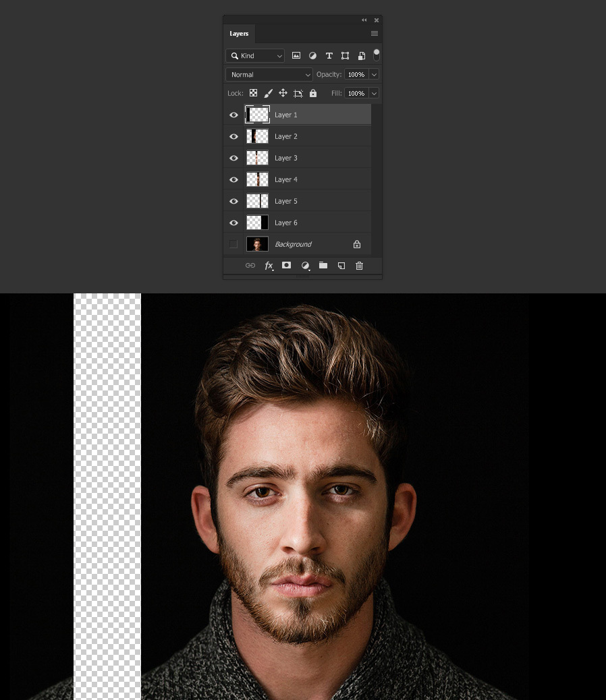Collapse panel double-arrow icon
This screenshot has height=700, width=606.
[364, 20]
